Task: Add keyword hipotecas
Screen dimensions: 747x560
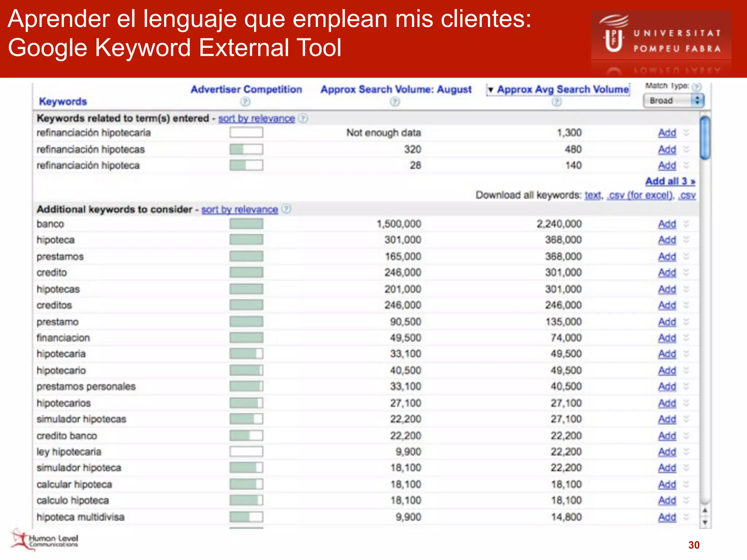Action: [667, 289]
